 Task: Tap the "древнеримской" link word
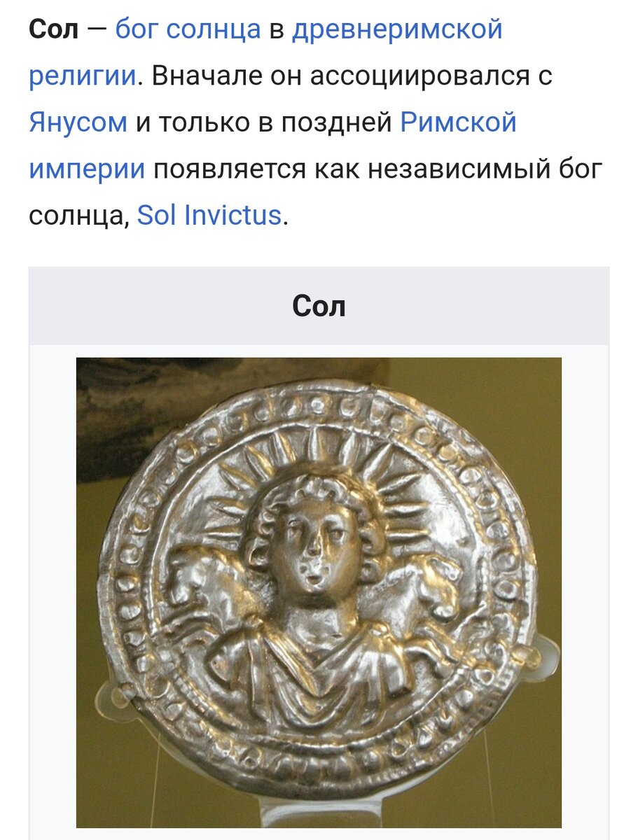pos(397,29)
